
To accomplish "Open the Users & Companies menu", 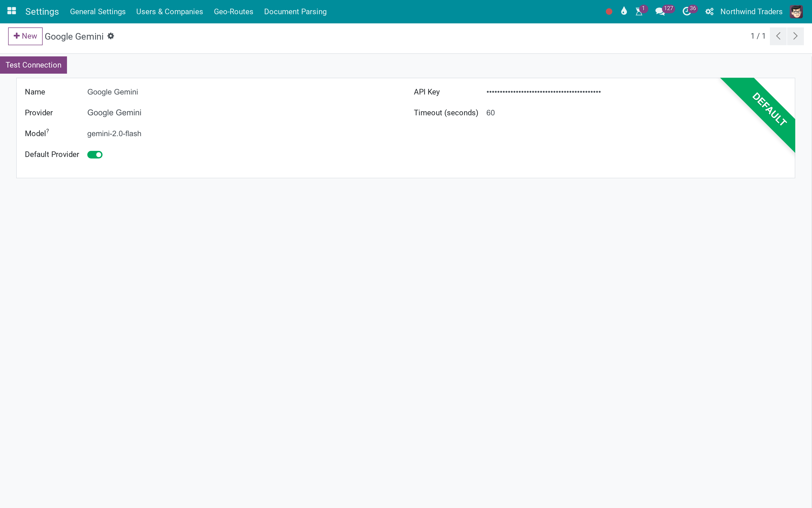I will tap(170, 12).
